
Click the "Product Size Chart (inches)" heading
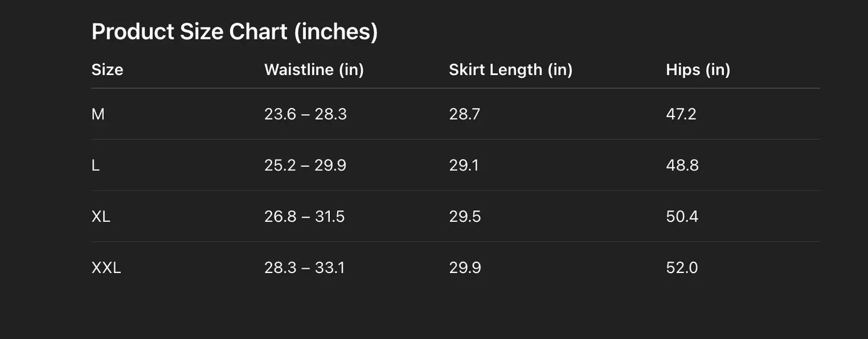[234, 32]
